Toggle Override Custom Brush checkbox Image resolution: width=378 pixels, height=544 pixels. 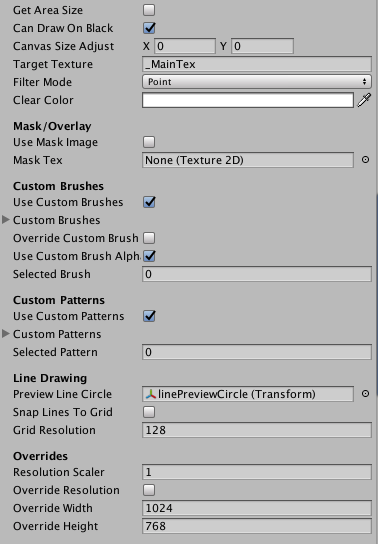coord(149,238)
